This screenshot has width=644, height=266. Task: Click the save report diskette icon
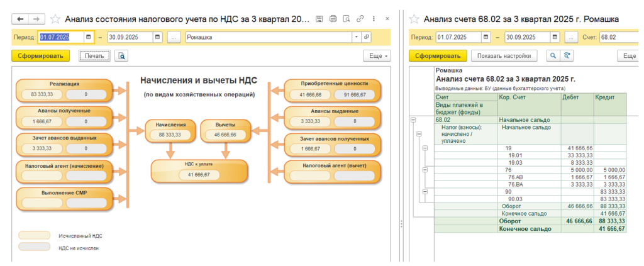coord(320,19)
